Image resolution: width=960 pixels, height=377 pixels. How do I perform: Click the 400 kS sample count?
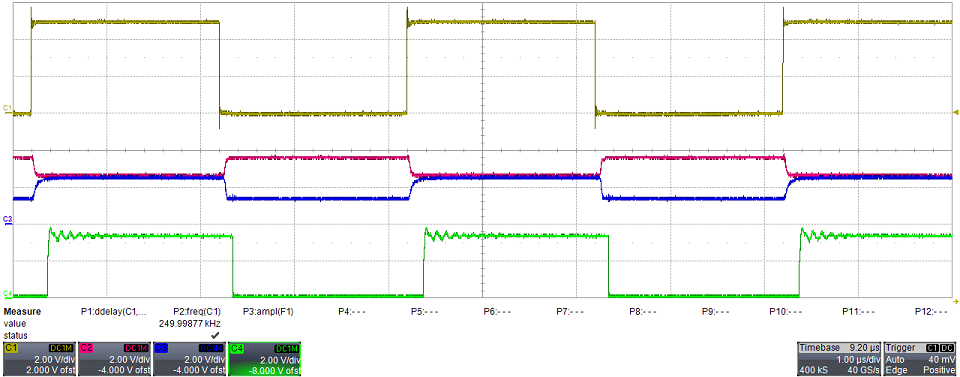(813, 371)
